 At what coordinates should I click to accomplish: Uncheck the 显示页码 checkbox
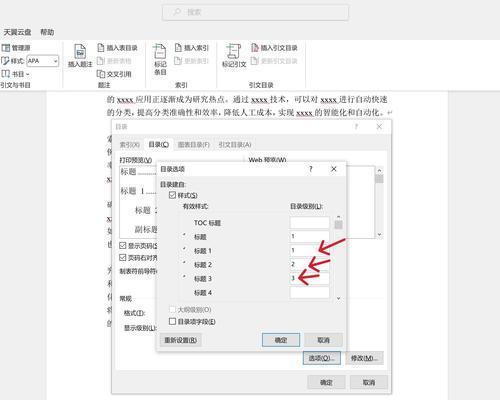coord(123,246)
